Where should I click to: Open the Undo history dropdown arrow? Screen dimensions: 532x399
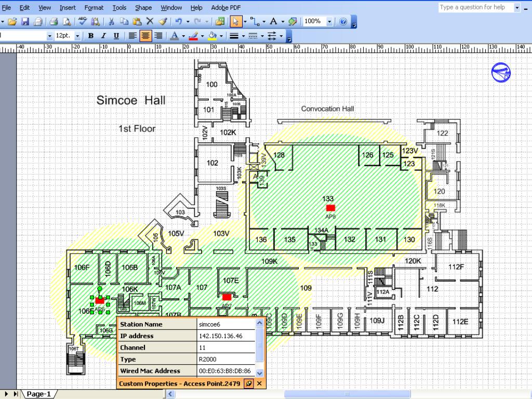coord(187,22)
